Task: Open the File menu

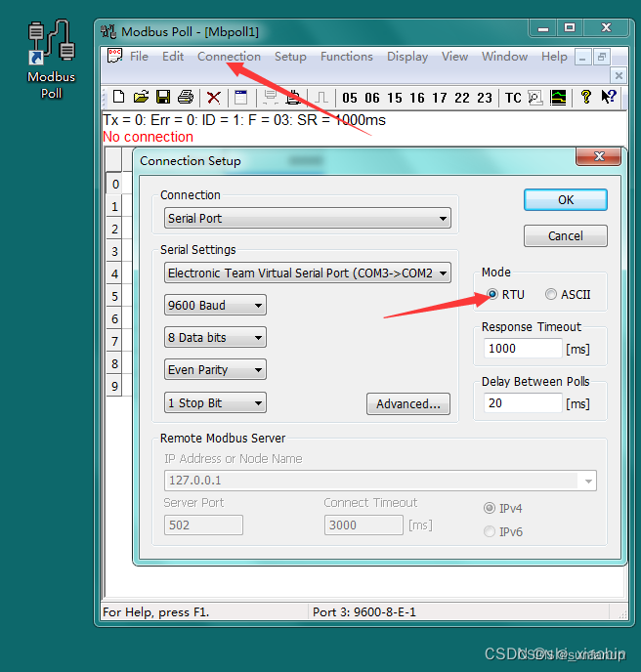Action: coord(140,56)
